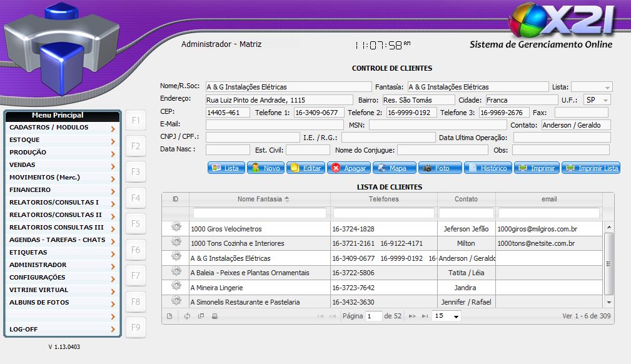
Task: Click the E-Mail input field
Action: coord(274,125)
